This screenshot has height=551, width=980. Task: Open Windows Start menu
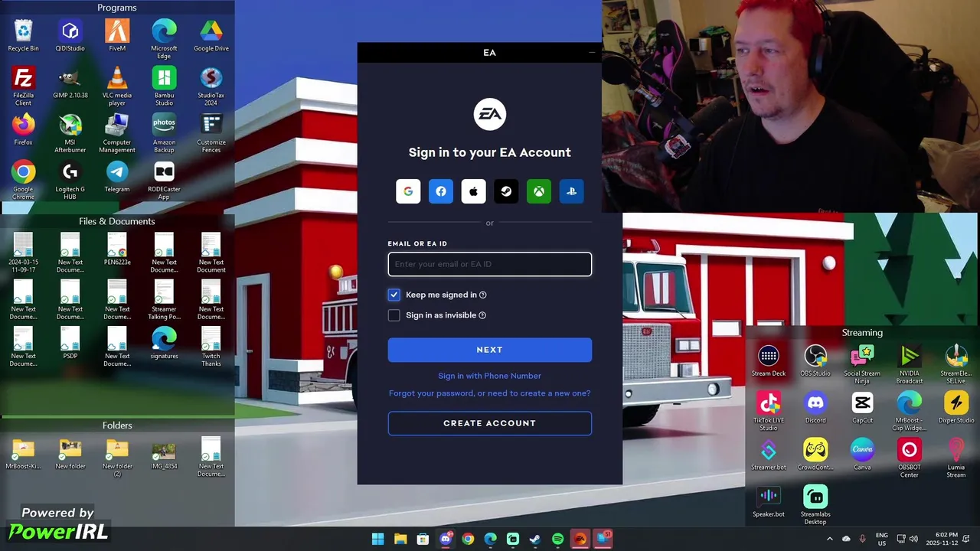click(x=377, y=539)
